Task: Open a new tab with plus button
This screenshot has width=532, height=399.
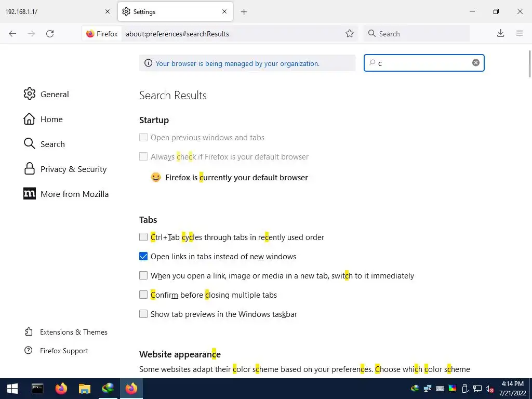Action: [244, 12]
